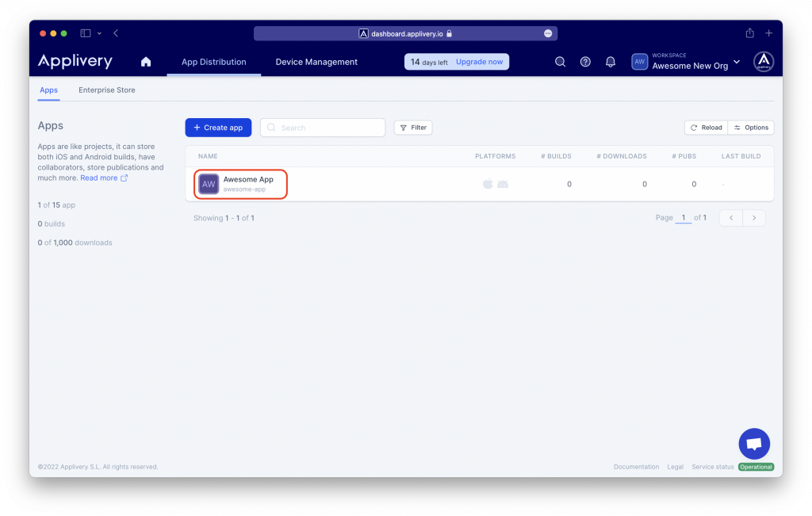The width and height of the screenshot is (812, 516).
Task: Click the NAME column header
Action: coord(208,156)
